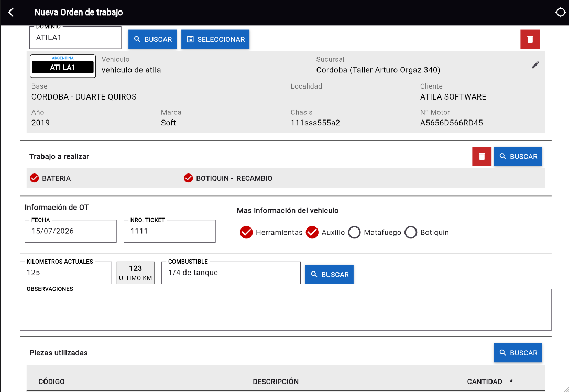Click into the Observaciones text area
Viewport: 569px width, 392px height.
tap(286, 310)
